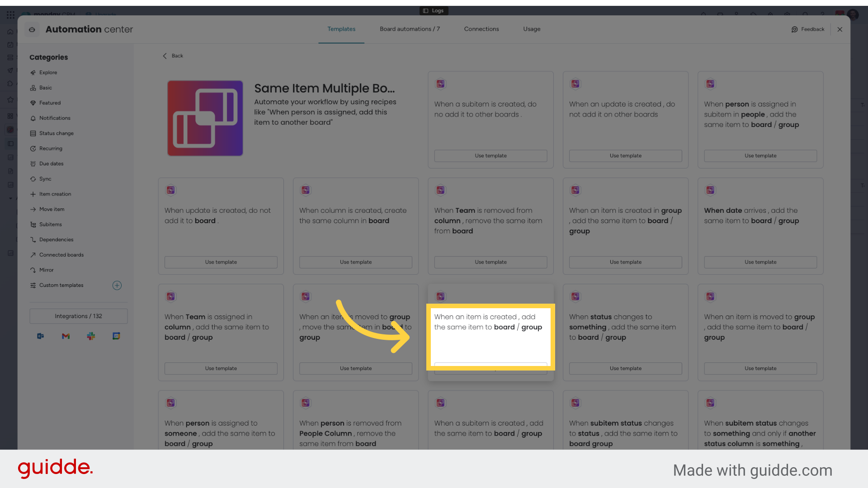Switch to the Templates tab
This screenshot has height=488, width=868.
(x=341, y=29)
